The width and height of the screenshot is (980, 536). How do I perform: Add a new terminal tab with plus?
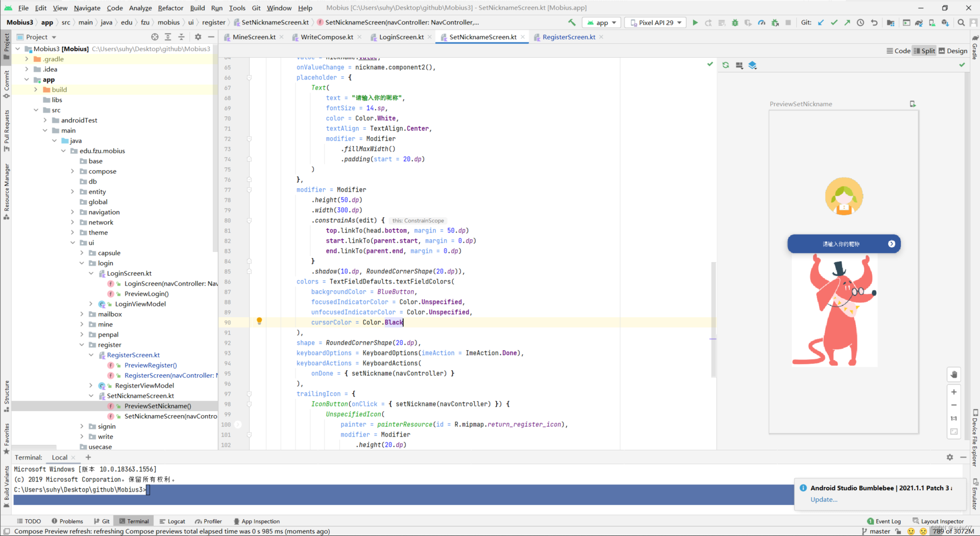pos(88,457)
